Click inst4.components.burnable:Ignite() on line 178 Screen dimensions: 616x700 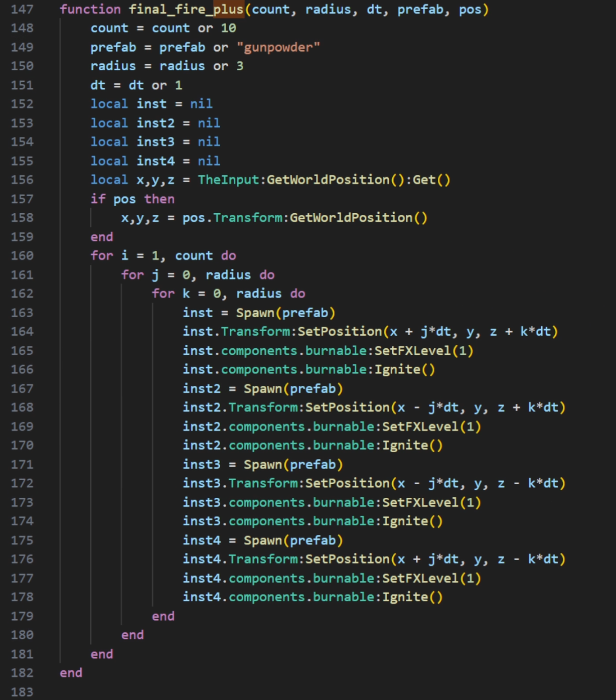pyautogui.click(x=313, y=597)
